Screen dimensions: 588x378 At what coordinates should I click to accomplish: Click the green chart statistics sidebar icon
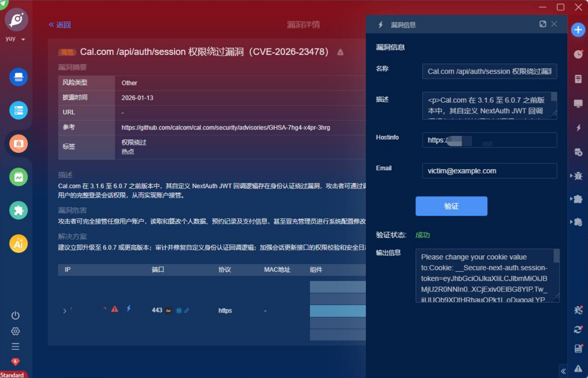tap(19, 177)
